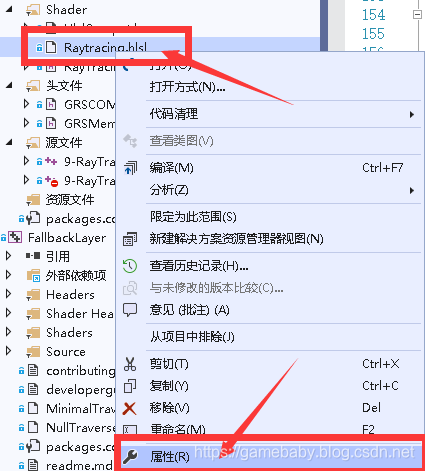Expand the Headers folder
The image size is (425, 471).
(9, 294)
